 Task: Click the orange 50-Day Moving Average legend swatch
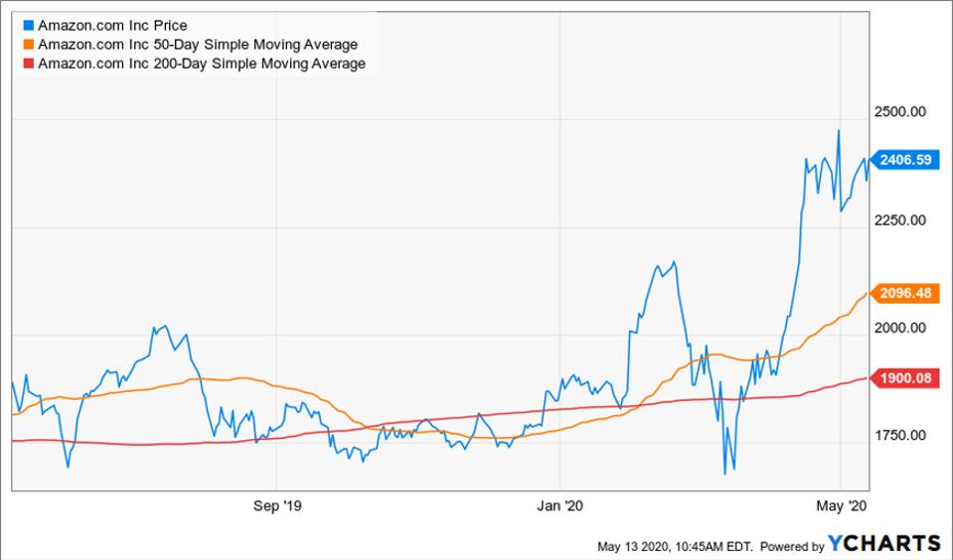28,45
